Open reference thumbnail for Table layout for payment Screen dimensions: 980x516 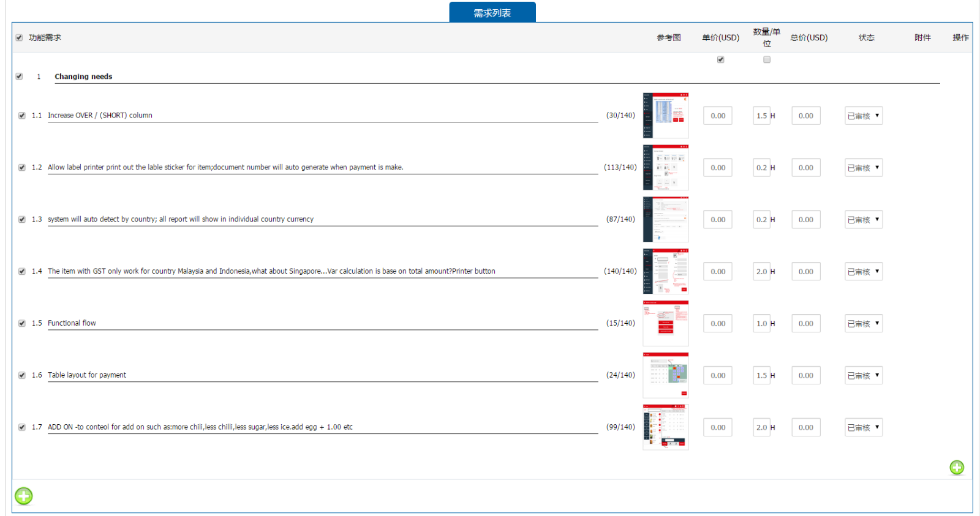click(x=665, y=375)
